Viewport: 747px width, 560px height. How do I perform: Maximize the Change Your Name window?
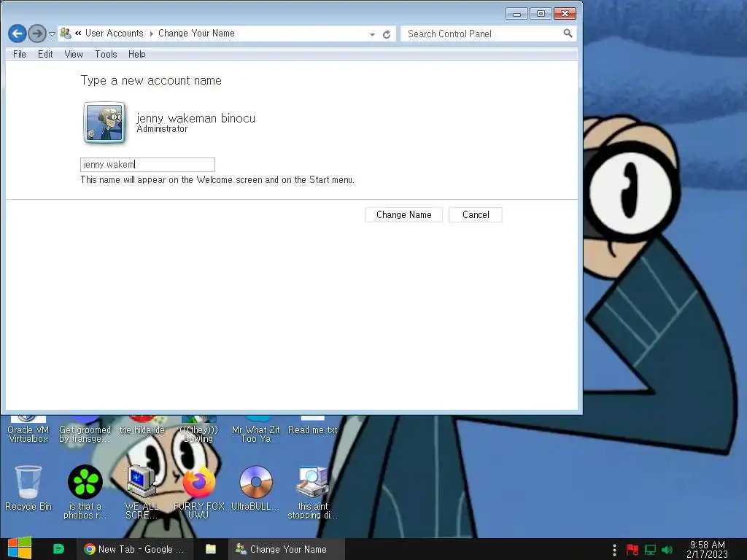[x=541, y=14]
